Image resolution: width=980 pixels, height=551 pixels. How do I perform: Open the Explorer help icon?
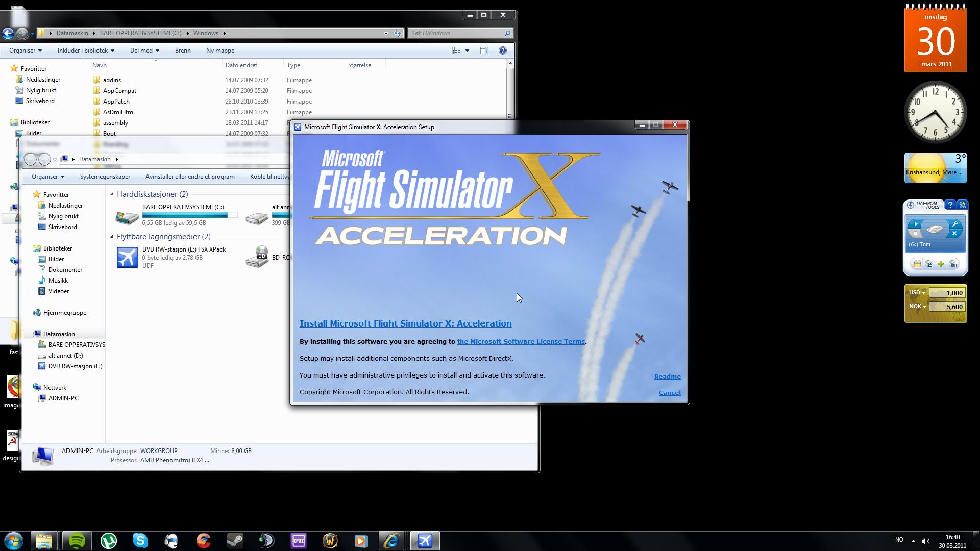[x=502, y=51]
